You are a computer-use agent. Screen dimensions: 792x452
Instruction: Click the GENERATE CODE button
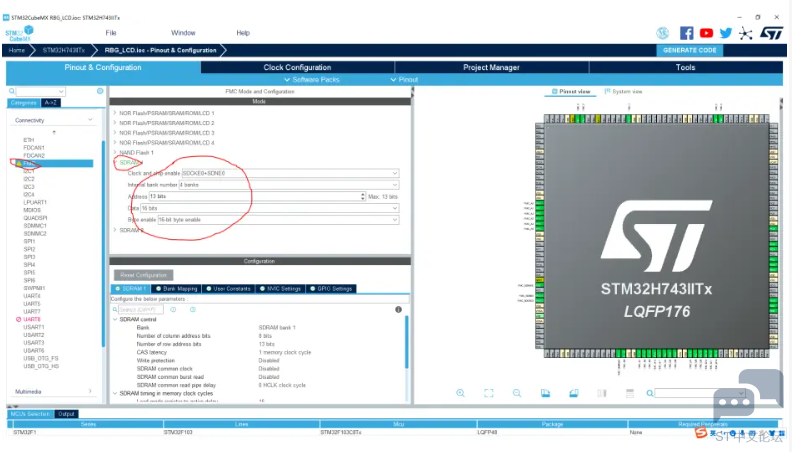click(689, 50)
